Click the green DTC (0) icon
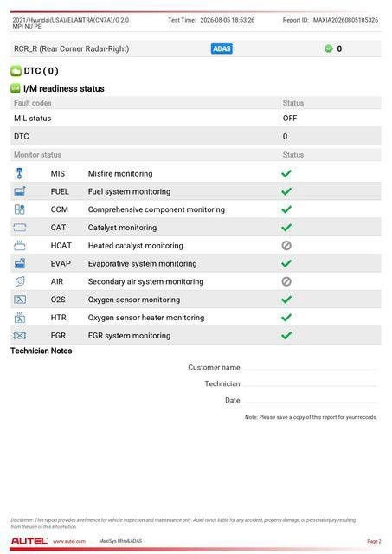This screenshot has width=392, height=554. 16,71
